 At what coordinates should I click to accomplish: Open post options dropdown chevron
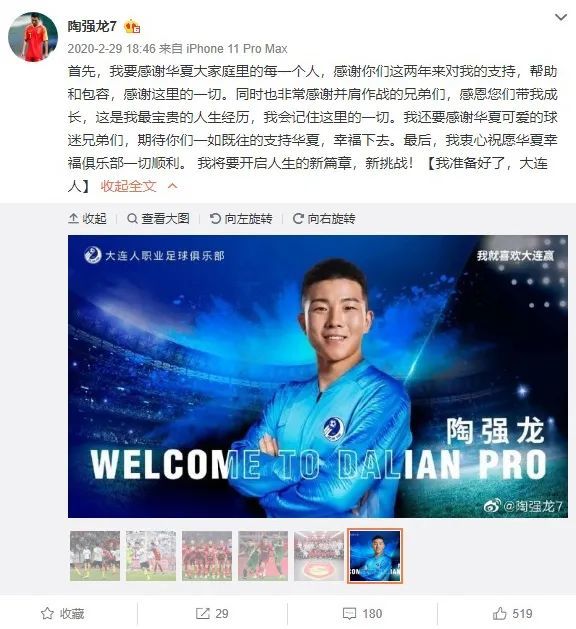tap(560, 17)
